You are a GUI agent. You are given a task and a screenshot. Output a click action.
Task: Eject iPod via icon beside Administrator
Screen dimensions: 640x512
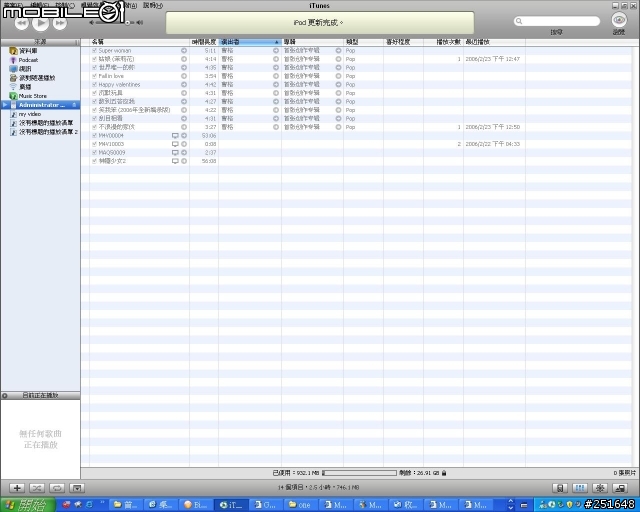tap(74, 105)
